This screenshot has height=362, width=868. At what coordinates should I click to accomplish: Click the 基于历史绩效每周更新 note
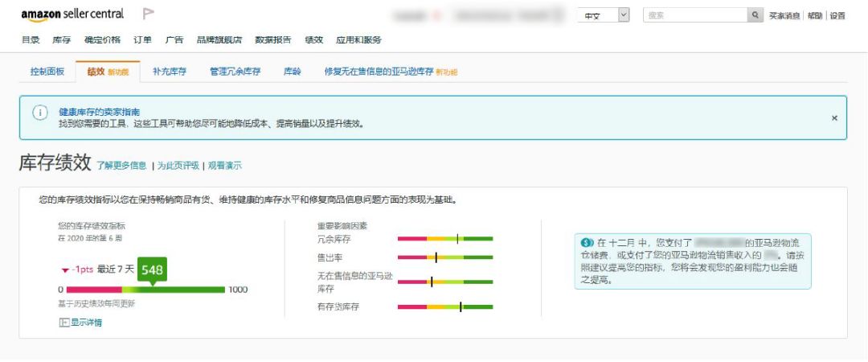coord(96,304)
